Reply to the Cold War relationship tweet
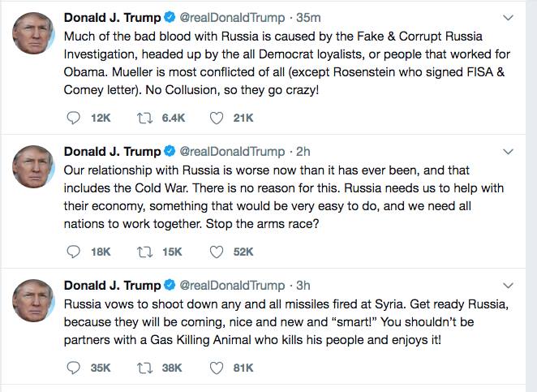537x392 pixels. pos(74,252)
